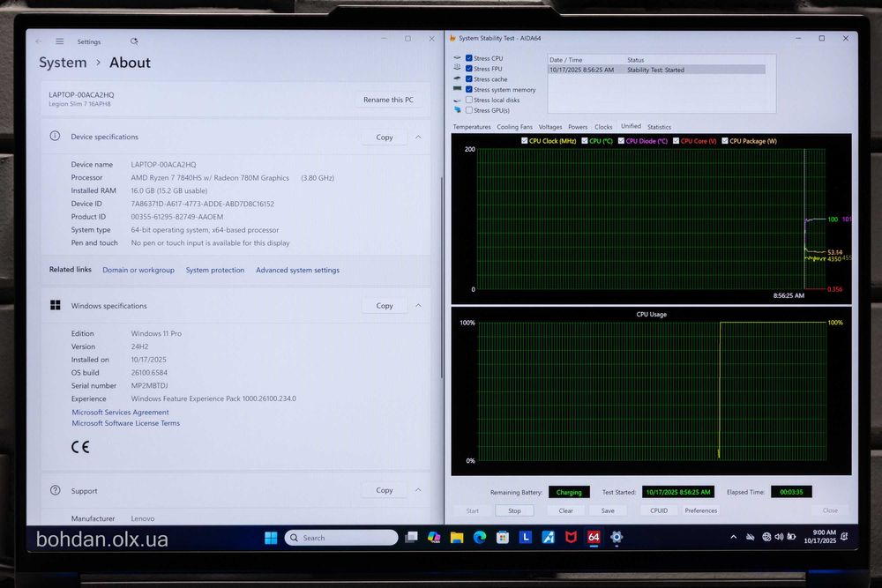Open the Domain or workgroup link

(138, 270)
